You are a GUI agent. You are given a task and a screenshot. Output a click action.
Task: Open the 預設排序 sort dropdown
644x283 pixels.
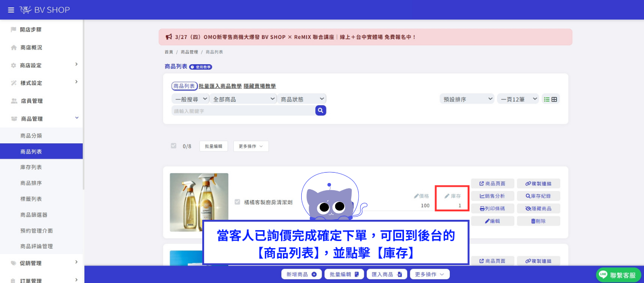[x=466, y=99]
